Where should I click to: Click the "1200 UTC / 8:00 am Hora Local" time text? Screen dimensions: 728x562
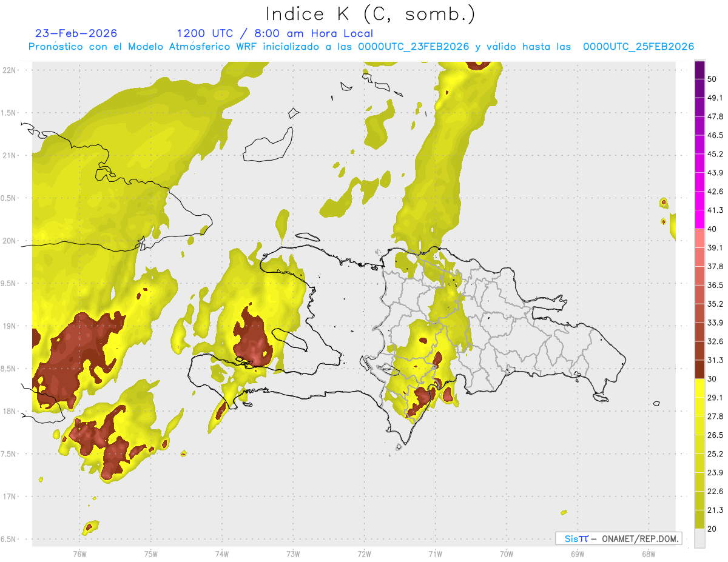pos(275,33)
